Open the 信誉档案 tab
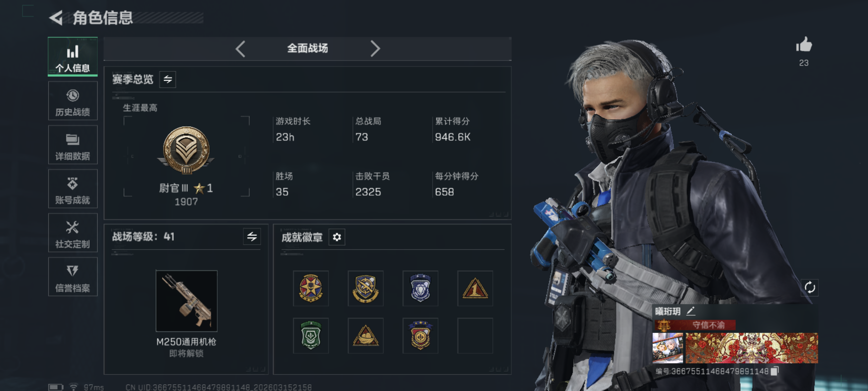 73,277
